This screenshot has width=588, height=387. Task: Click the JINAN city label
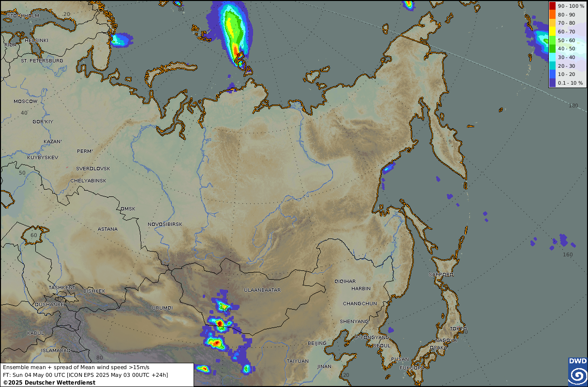[324, 366]
